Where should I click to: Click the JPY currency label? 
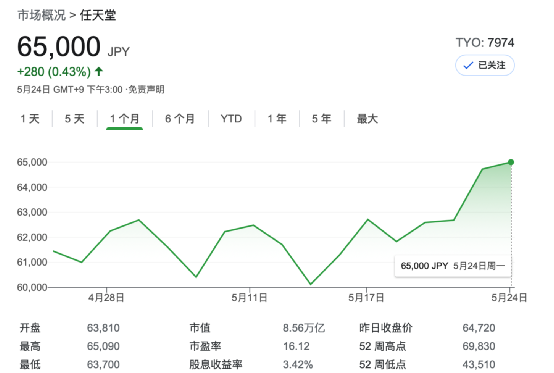pos(119,52)
